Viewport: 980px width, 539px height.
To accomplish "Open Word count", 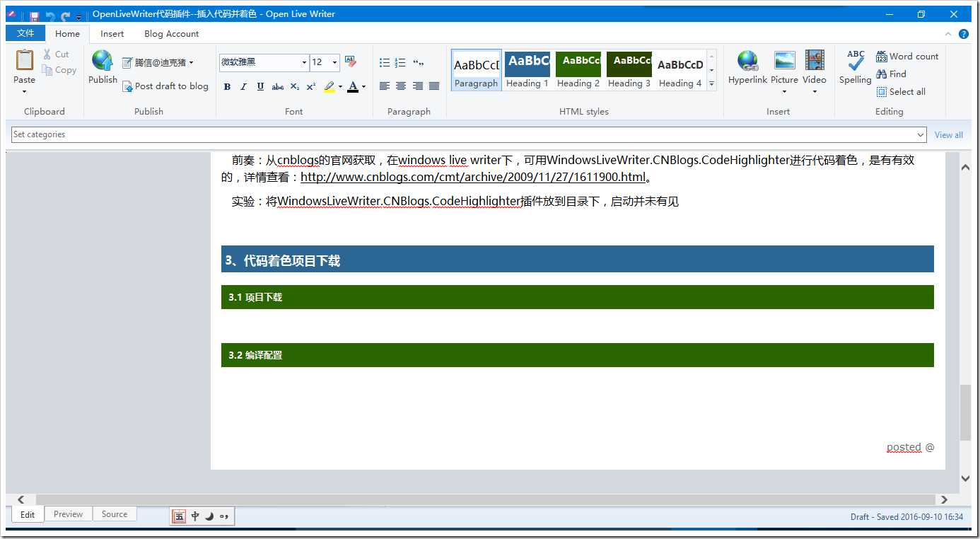I will click(907, 57).
